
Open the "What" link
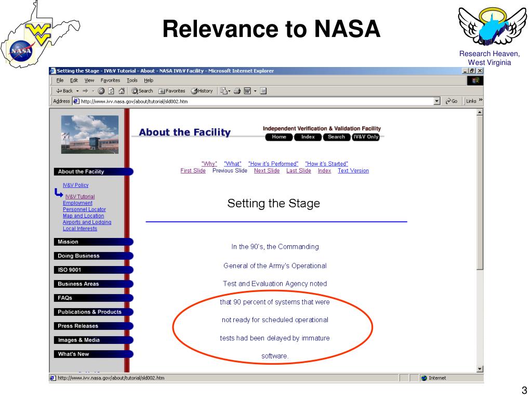click(x=232, y=164)
